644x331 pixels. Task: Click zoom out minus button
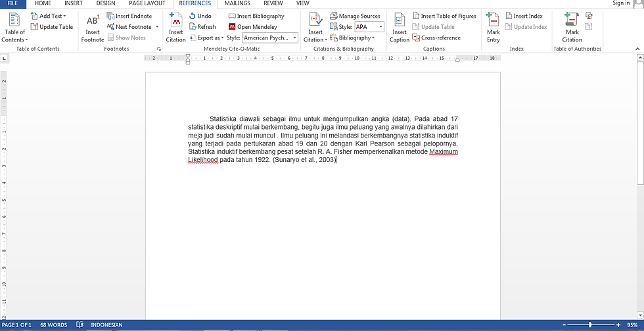pyautogui.click(x=564, y=325)
